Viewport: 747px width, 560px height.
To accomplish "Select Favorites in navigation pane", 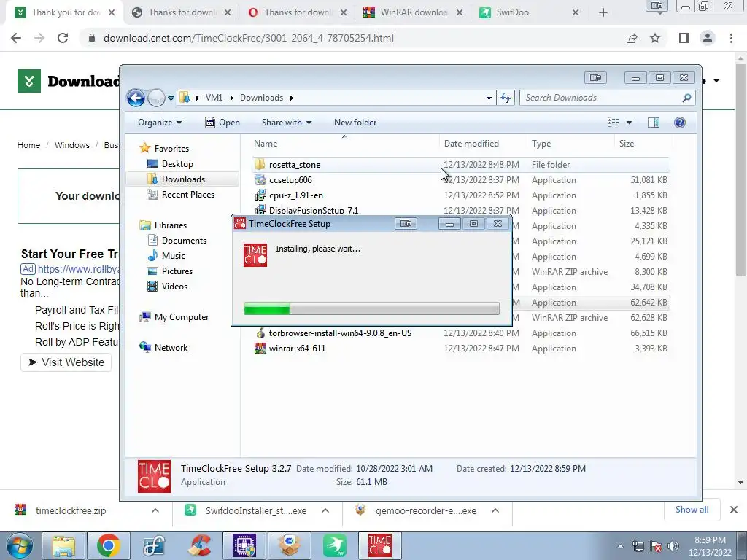I will 164,149.
